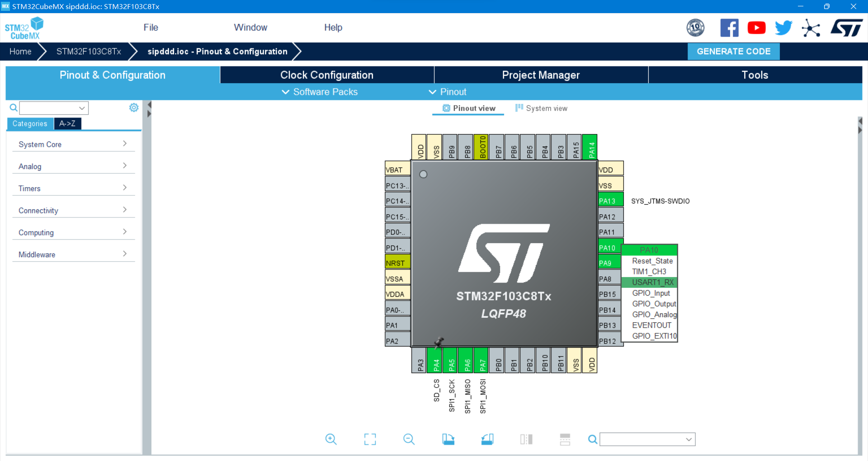The height and width of the screenshot is (461, 868).
Task: Toggle the PA9 pin state
Action: 609,262
